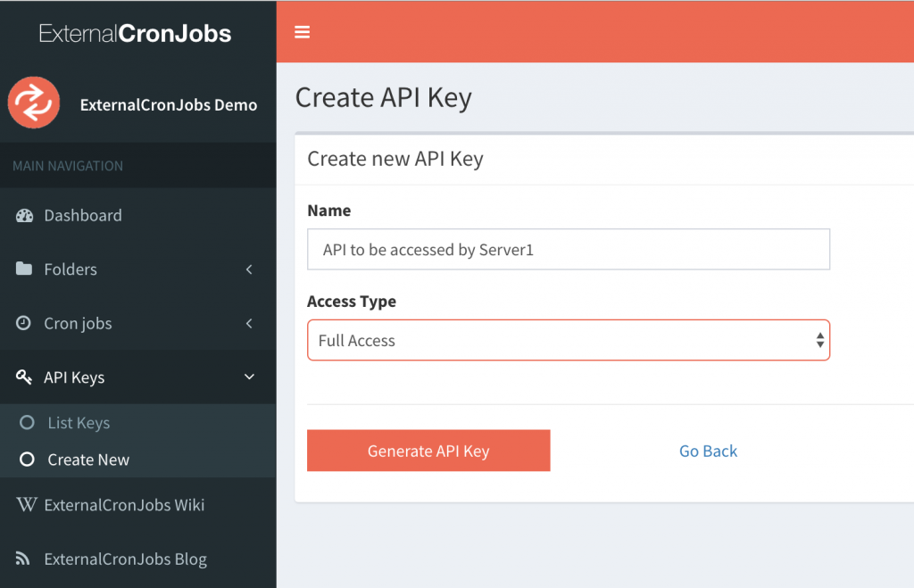Open ExternalCronJobs Wiki link
Image resolution: width=914 pixels, height=588 pixels.
[x=138, y=505]
